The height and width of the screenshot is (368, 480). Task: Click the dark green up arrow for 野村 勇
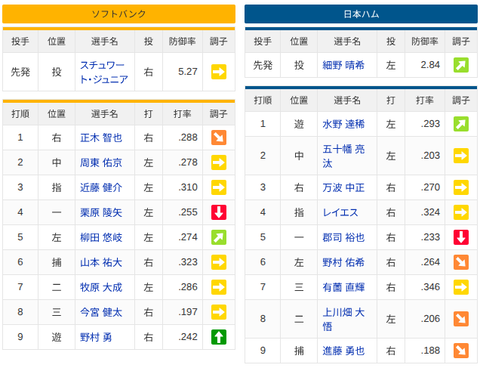219,337
